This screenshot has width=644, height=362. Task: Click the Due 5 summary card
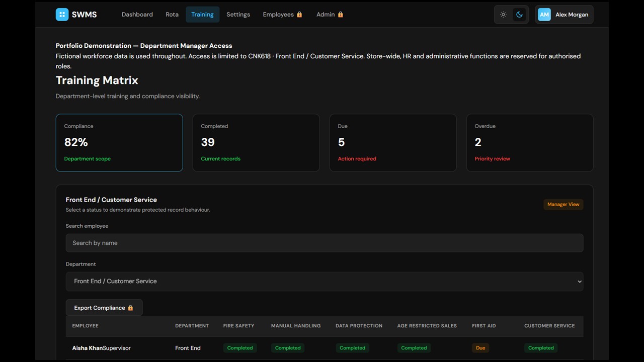pyautogui.click(x=393, y=143)
